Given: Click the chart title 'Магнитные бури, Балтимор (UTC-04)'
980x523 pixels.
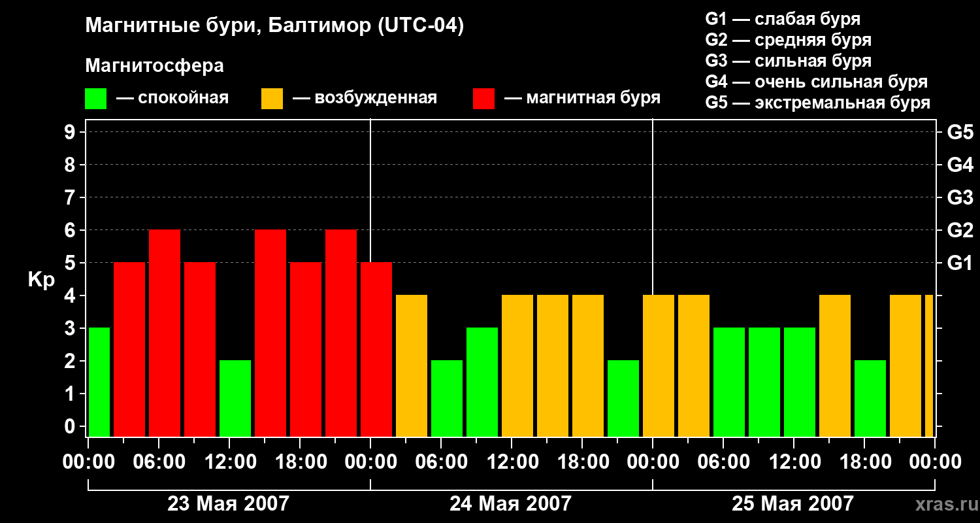Looking at the screenshot, I should click(274, 26).
